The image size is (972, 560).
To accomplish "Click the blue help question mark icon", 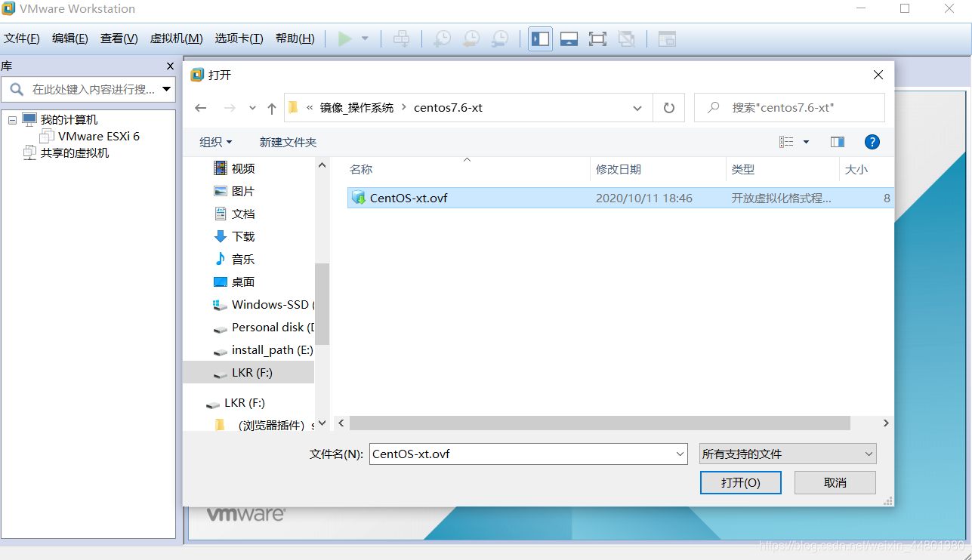I will [x=872, y=142].
